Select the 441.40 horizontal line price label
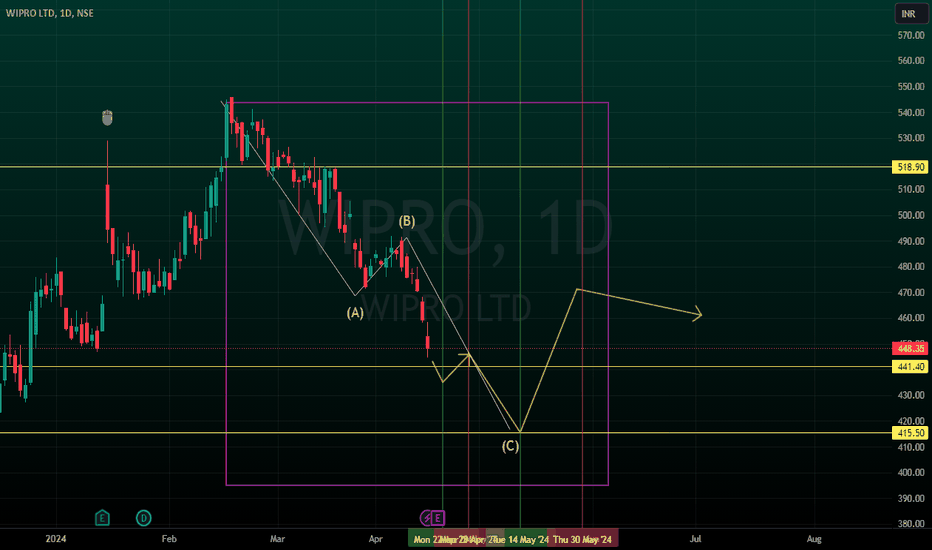The height and width of the screenshot is (550, 932). pos(910,367)
